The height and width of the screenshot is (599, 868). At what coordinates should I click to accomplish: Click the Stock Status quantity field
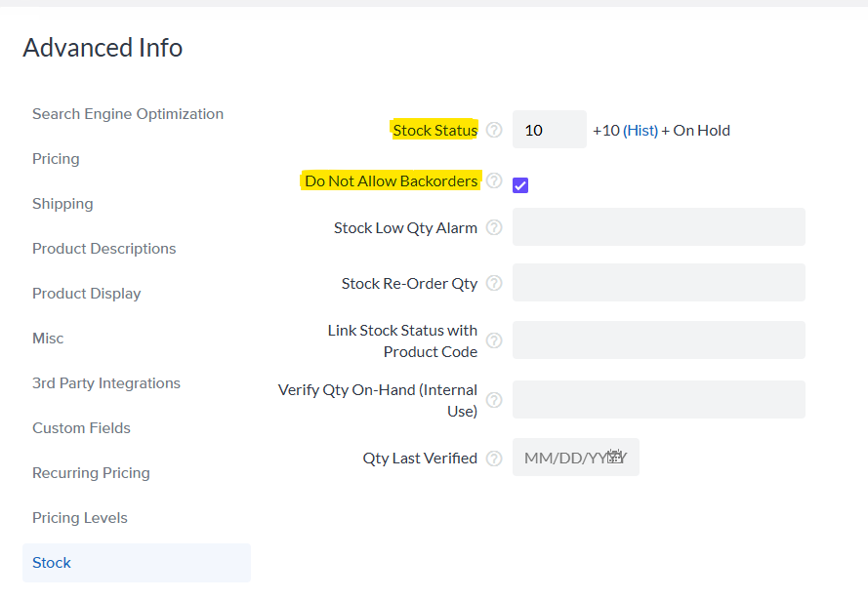click(549, 130)
